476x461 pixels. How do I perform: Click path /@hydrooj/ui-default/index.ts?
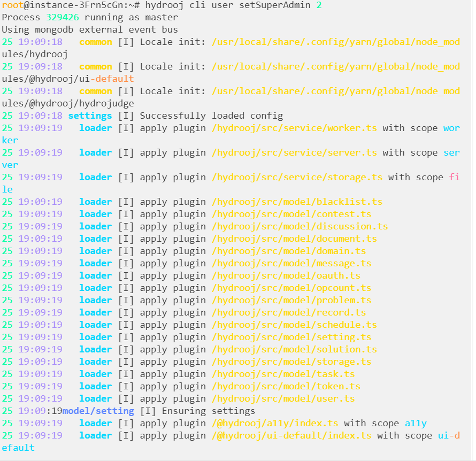(x=291, y=435)
